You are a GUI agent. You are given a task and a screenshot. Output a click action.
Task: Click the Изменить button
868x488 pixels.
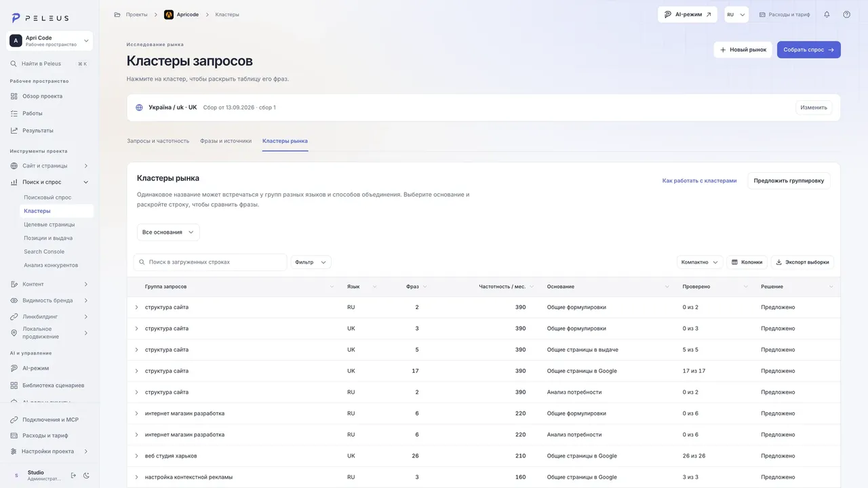814,107
